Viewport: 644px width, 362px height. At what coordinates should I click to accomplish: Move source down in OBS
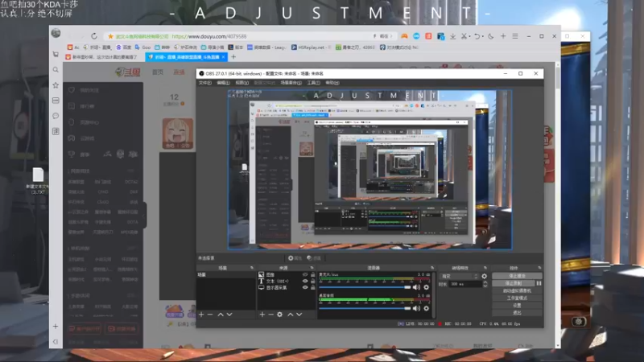(299, 315)
